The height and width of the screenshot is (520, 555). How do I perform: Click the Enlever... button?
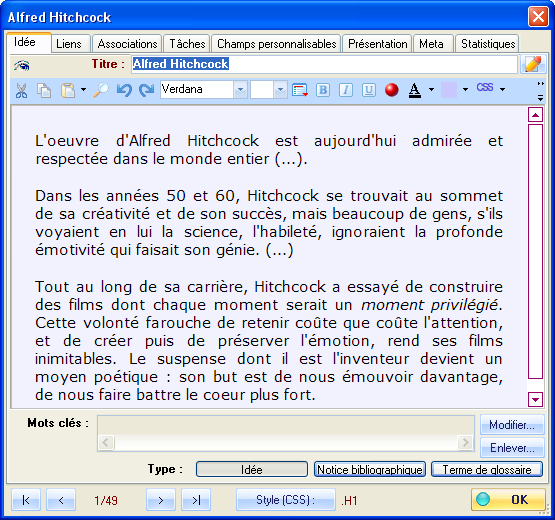tap(512, 448)
